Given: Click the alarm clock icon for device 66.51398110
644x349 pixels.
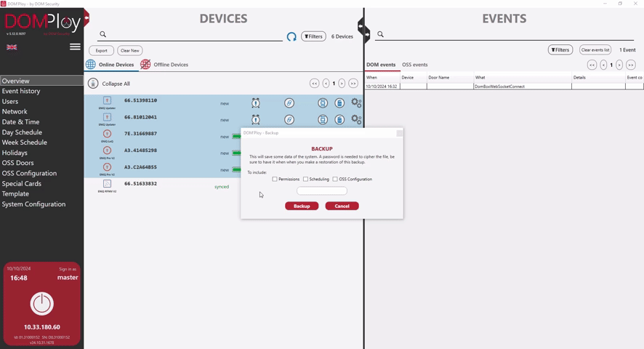Looking at the screenshot, I should click(255, 103).
